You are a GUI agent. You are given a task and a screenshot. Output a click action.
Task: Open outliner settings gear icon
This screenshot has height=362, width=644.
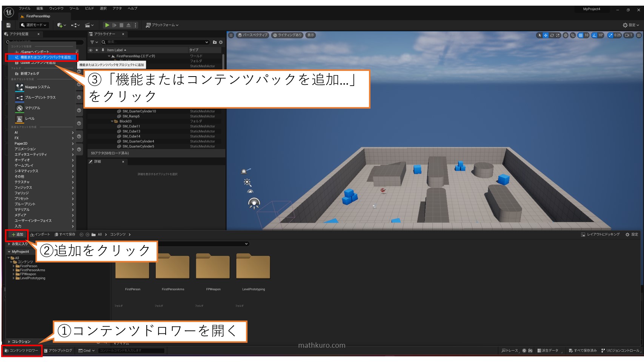coord(221,42)
